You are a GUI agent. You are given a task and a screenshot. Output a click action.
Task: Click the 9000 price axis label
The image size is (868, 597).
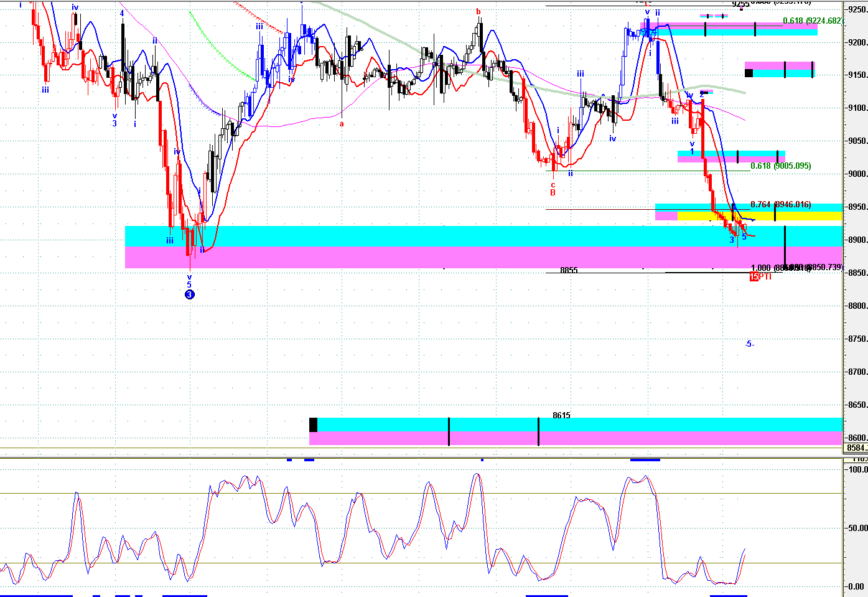[x=857, y=174]
